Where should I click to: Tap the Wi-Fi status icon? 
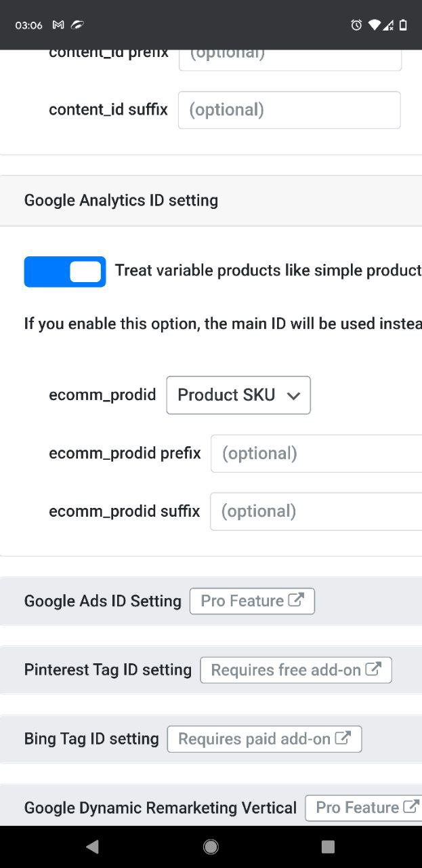pos(374,25)
